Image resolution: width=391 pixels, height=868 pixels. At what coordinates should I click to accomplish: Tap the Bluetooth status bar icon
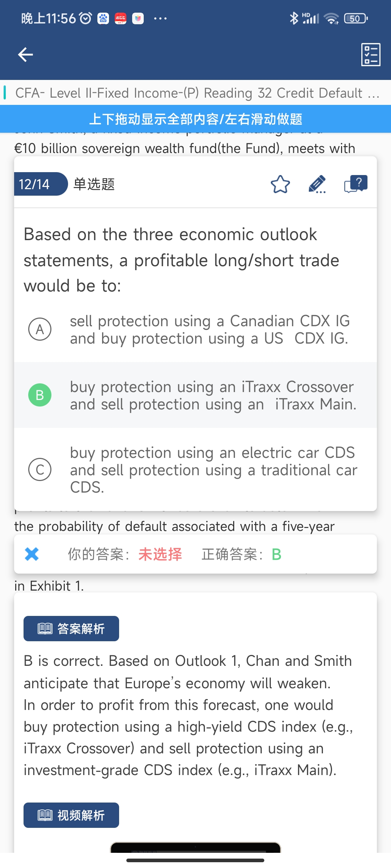point(294,18)
